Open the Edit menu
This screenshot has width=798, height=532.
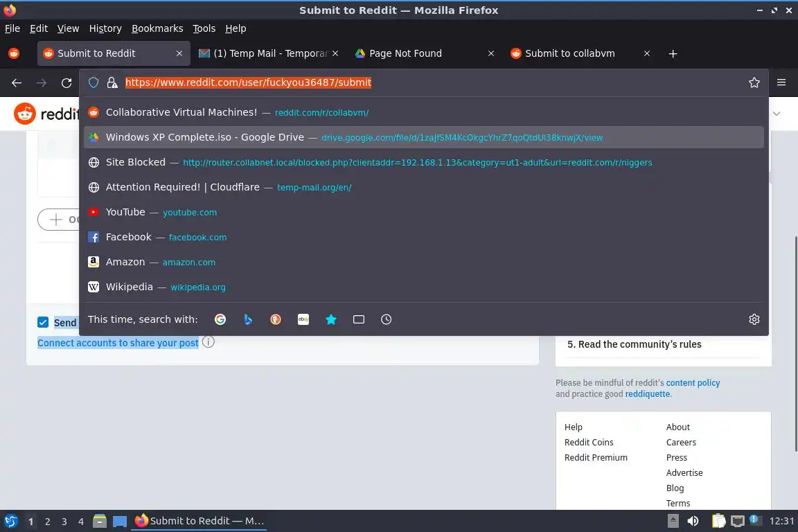tap(39, 28)
